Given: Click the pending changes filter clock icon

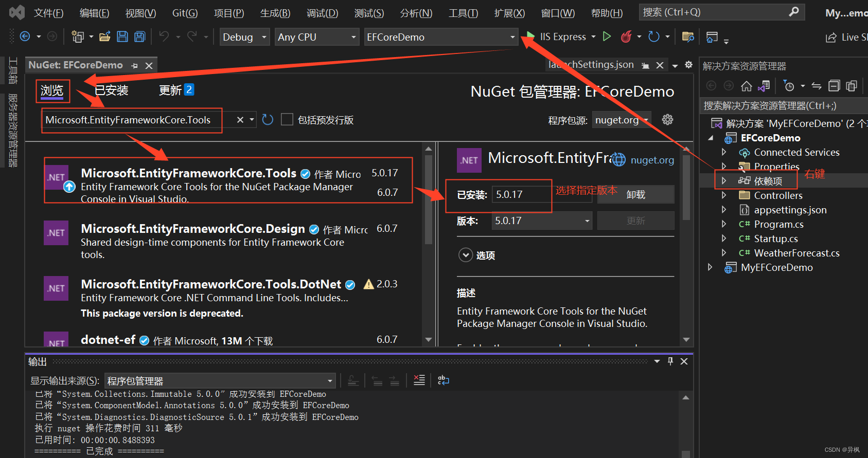Looking at the screenshot, I should 788,86.
